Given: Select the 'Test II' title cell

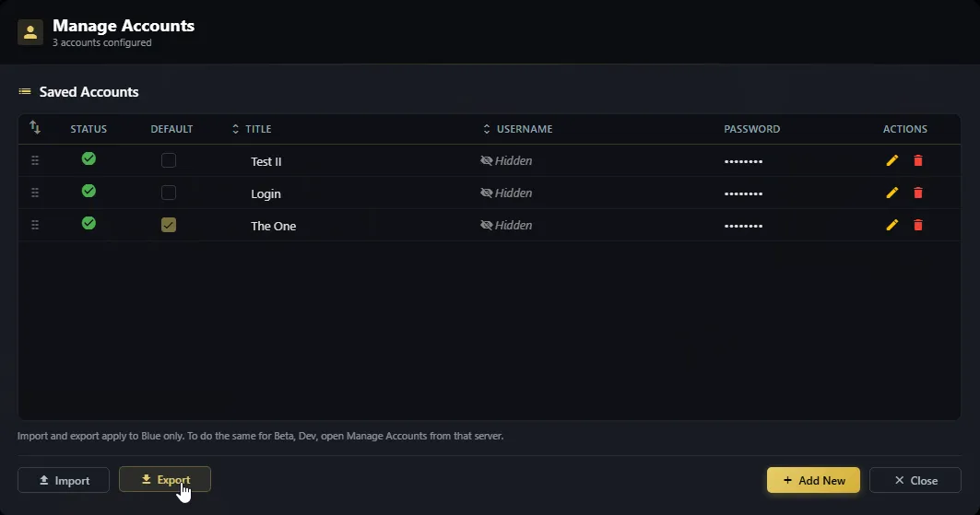Looking at the screenshot, I should pyautogui.click(x=266, y=161).
